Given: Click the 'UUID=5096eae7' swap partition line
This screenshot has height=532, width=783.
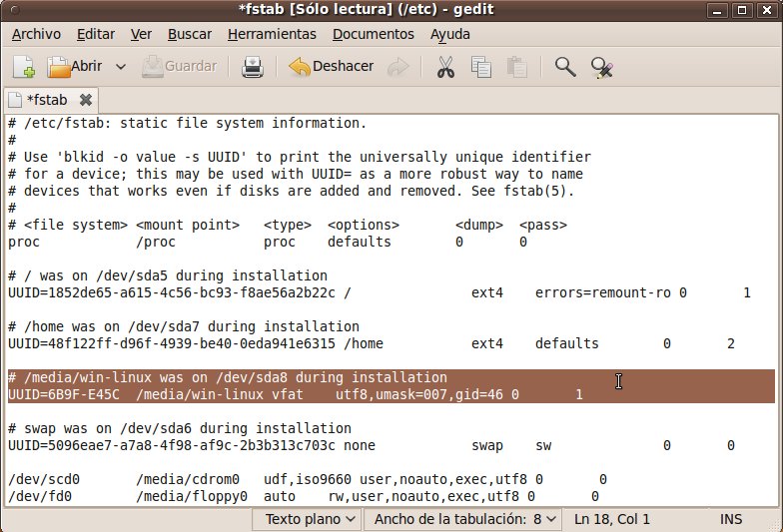Looking at the screenshot, I should (372, 445).
